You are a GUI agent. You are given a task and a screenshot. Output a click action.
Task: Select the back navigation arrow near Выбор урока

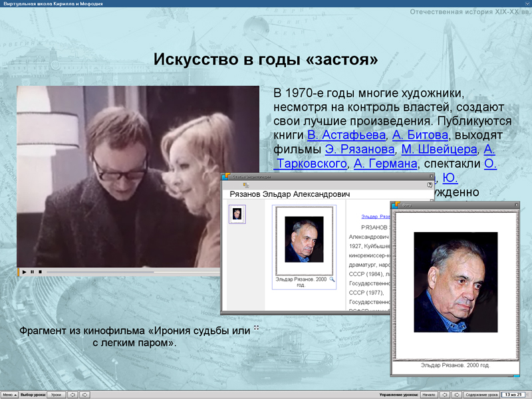[x=72, y=394]
